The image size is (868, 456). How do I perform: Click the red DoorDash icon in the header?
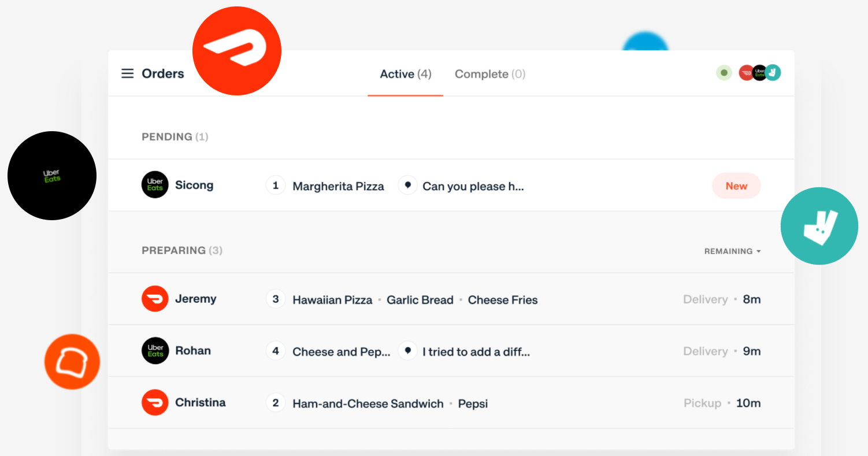click(x=745, y=73)
